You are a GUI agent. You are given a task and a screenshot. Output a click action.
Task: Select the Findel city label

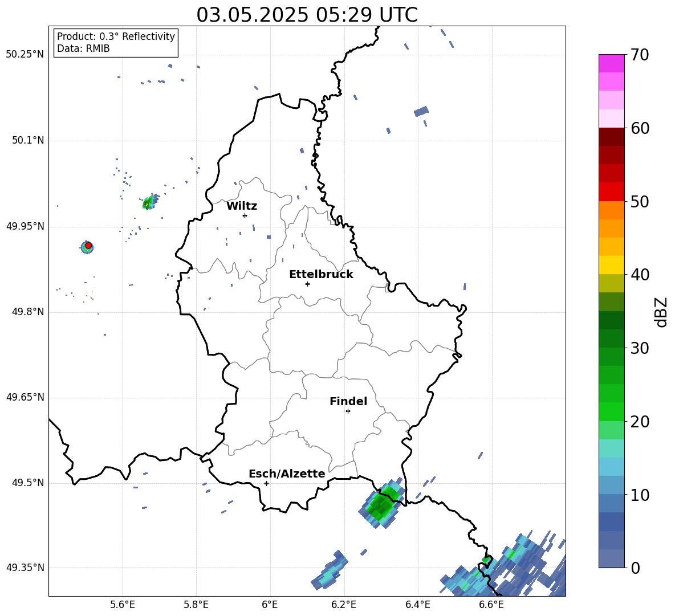pos(348,401)
